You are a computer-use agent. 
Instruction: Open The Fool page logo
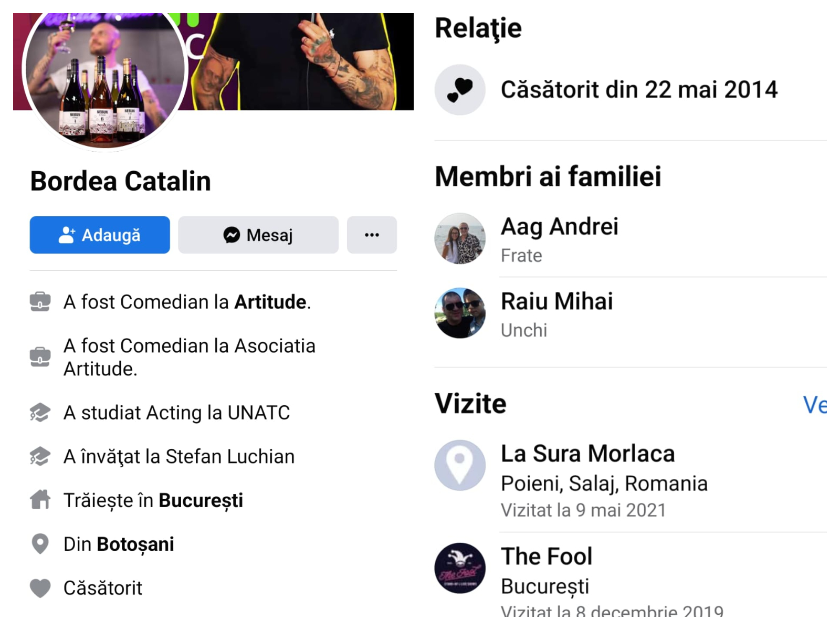click(x=460, y=568)
